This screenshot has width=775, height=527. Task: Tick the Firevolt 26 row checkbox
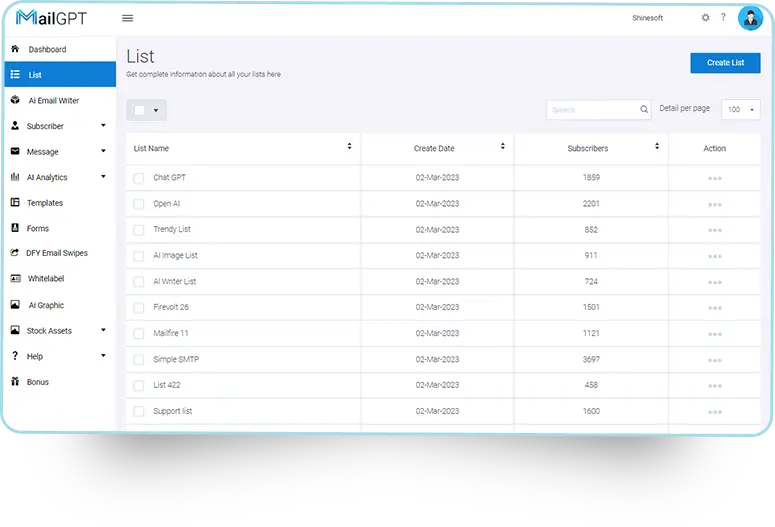139,308
